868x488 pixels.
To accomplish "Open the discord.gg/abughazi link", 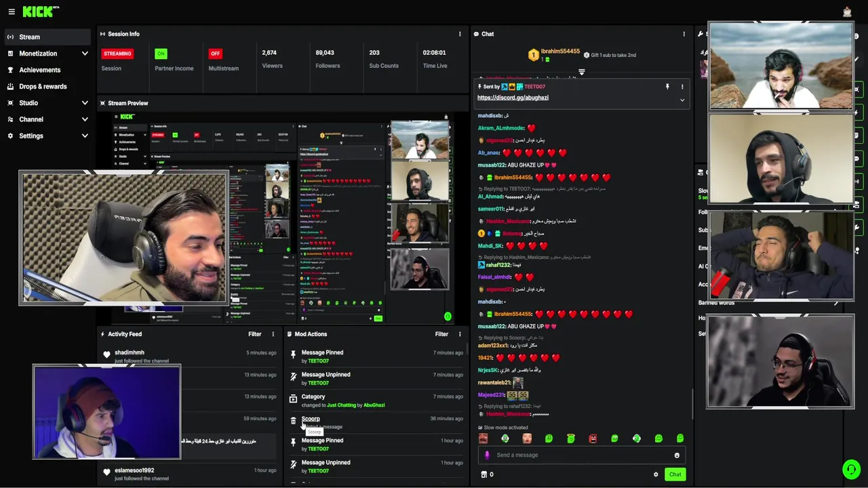I will [513, 98].
